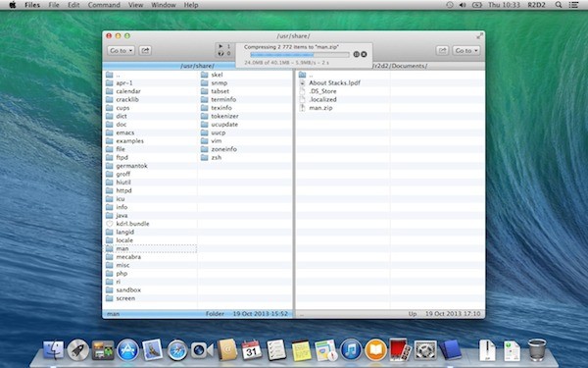Open Finder from the Dock

pyautogui.click(x=53, y=350)
